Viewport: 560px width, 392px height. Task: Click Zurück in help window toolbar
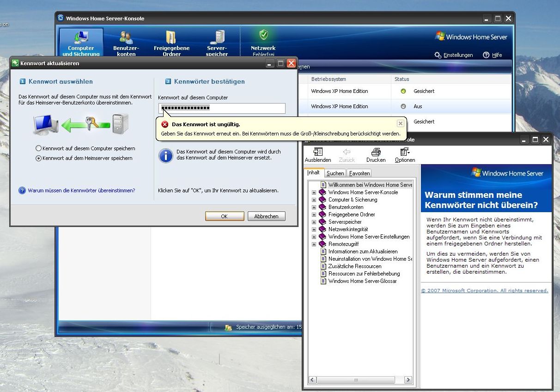point(347,155)
